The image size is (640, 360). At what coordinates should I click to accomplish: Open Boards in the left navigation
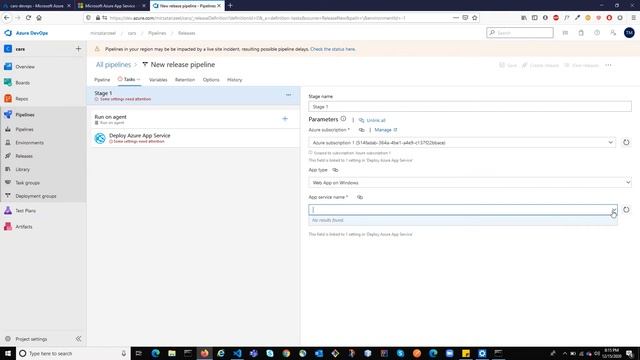tap(22, 82)
